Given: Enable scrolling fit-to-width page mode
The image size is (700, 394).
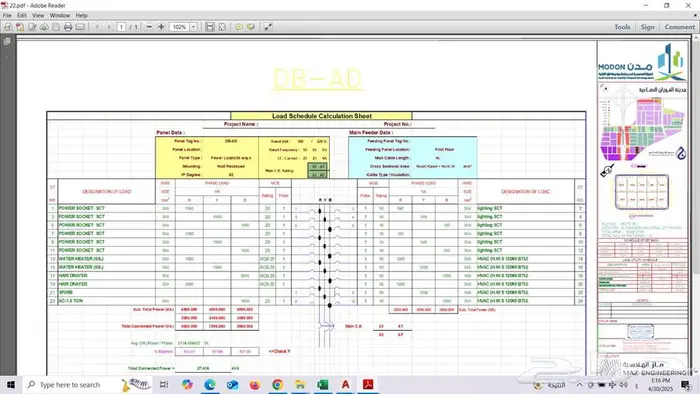Looking at the screenshot, I should point(210,27).
